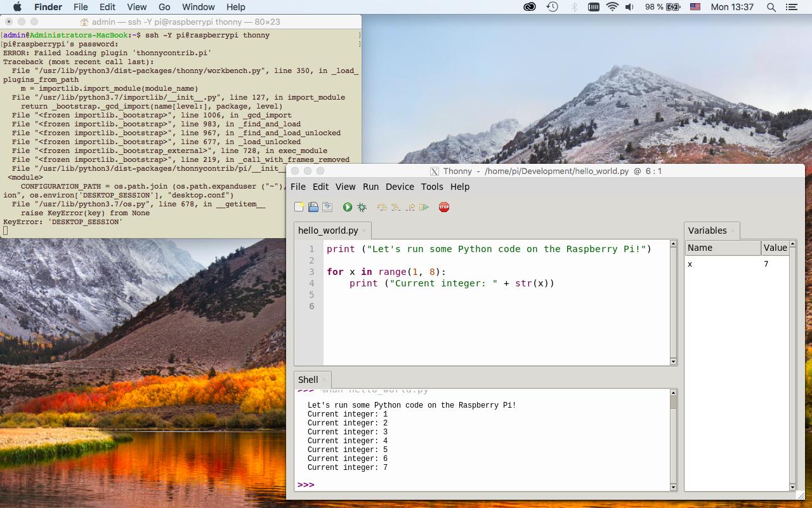812x508 pixels.
Task: Open Thonny Help menu
Action: [x=460, y=187]
